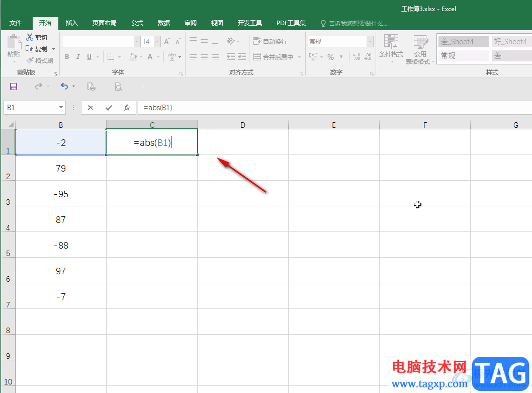Select cell B3 containing -95
Image resolution: width=532 pixels, height=393 pixels.
point(61,194)
